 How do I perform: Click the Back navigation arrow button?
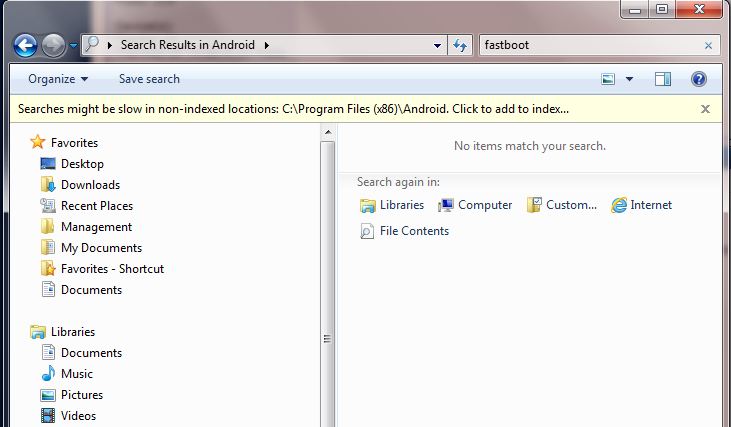coord(26,45)
